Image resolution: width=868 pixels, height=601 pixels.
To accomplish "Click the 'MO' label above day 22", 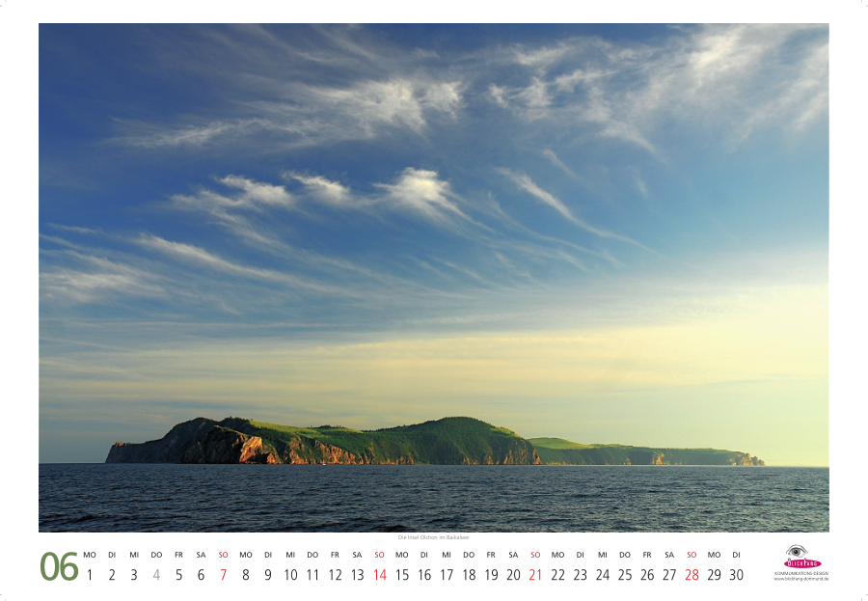I will [x=558, y=555].
